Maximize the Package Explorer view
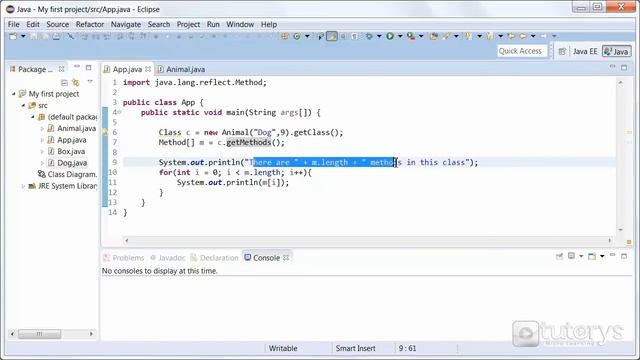 tap(89, 67)
